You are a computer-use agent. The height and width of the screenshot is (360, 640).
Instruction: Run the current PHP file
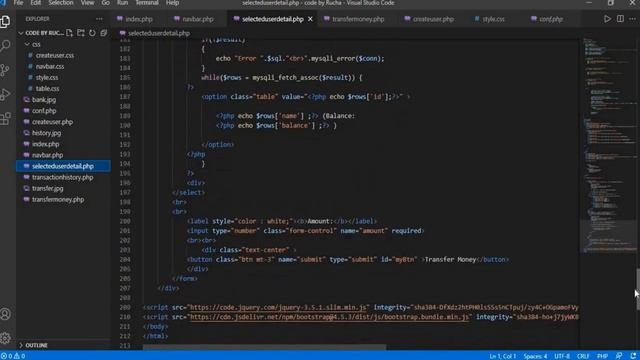pyautogui.click(x=607, y=19)
